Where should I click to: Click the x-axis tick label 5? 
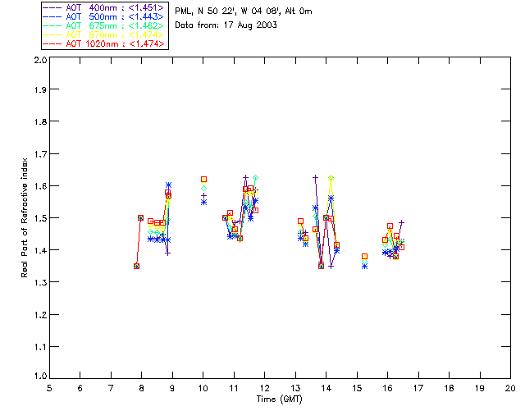(49, 388)
